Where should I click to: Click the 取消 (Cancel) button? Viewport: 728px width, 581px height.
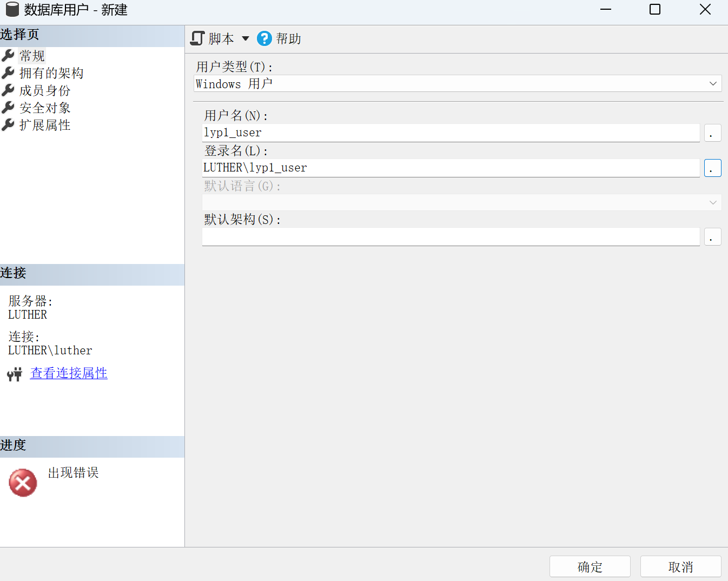tap(680, 566)
